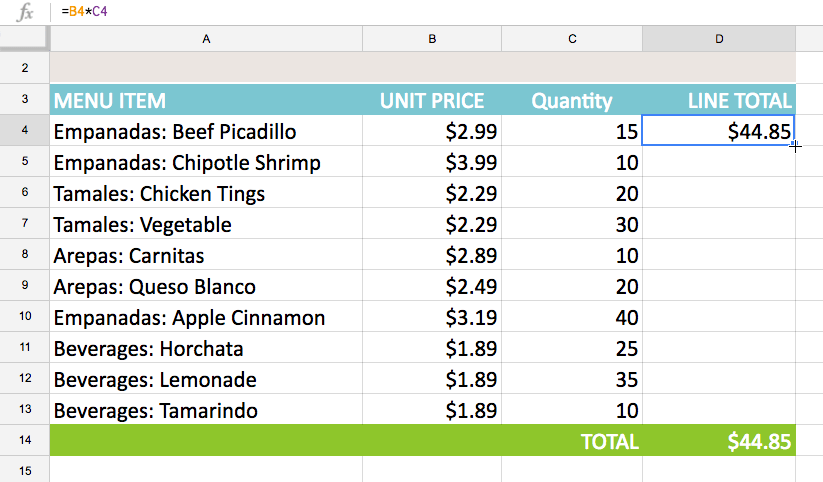
Task: Click the $3.19 Apple Cinnamon price cell
Action: tap(432, 318)
